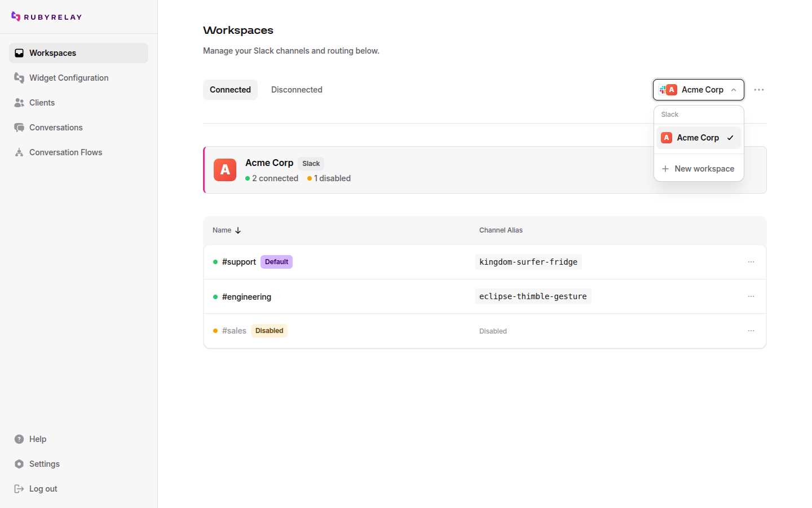Click the eclipse-thimble-gesture alias

pos(533,296)
